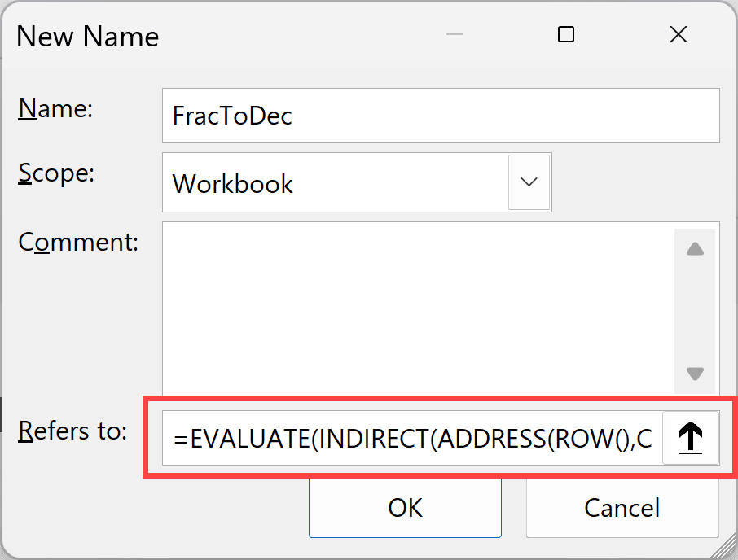Select the Workbook scope combo box text

click(x=336, y=183)
